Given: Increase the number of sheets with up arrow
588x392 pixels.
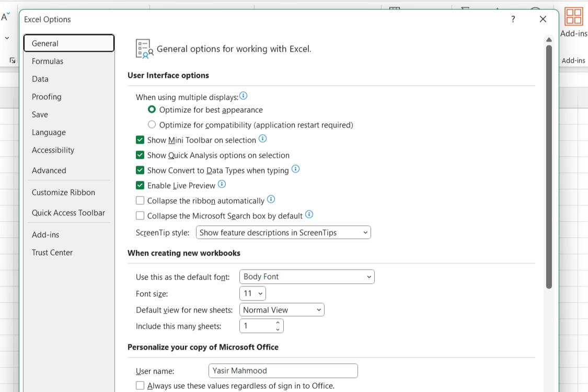Looking at the screenshot, I should tap(278, 322).
